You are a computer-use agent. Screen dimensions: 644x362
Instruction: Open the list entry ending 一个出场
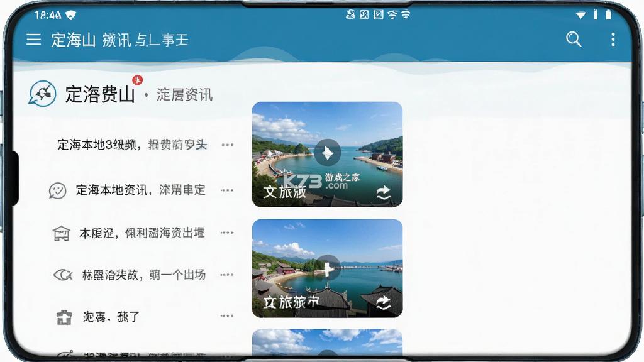pyautogui.click(x=144, y=275)
